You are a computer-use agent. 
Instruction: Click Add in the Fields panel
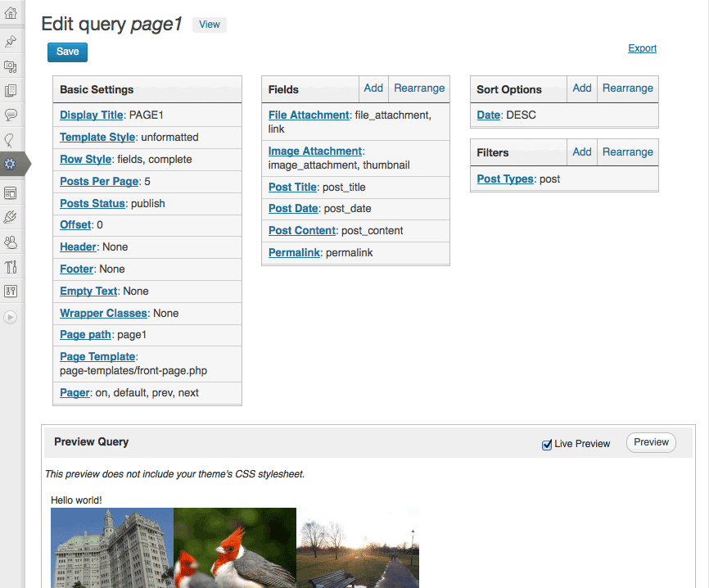pos(373,88)
